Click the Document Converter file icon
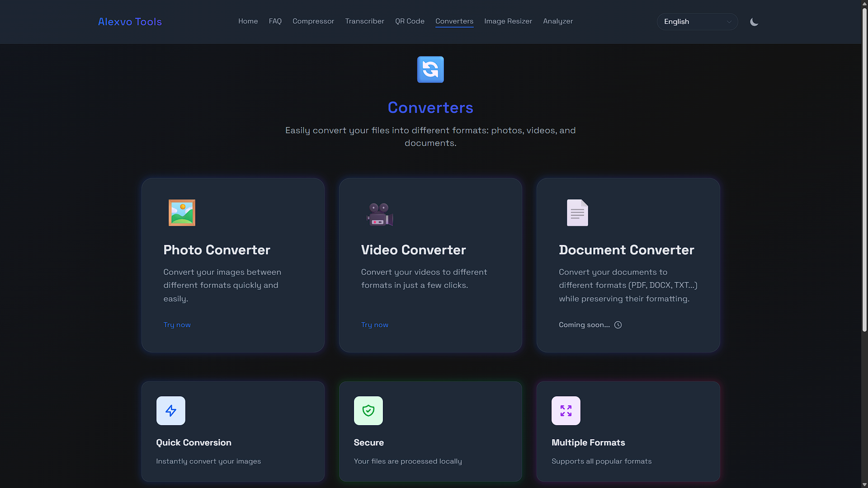Screen dimensions: 868x488 (x=576, y=212)
